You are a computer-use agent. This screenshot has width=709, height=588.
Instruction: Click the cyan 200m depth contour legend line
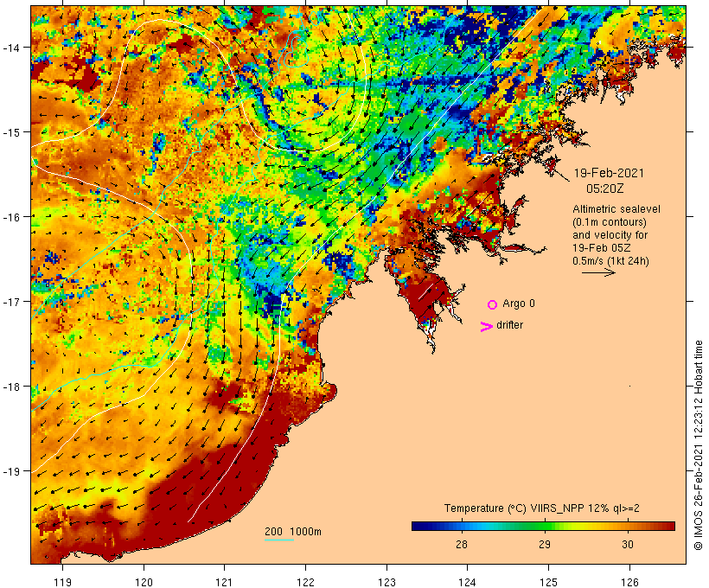click(279, 540)
